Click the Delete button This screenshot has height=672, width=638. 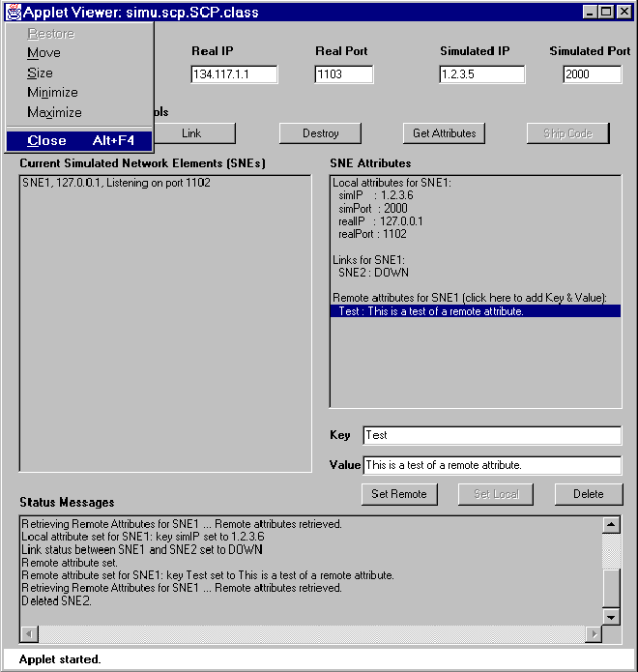589,494
